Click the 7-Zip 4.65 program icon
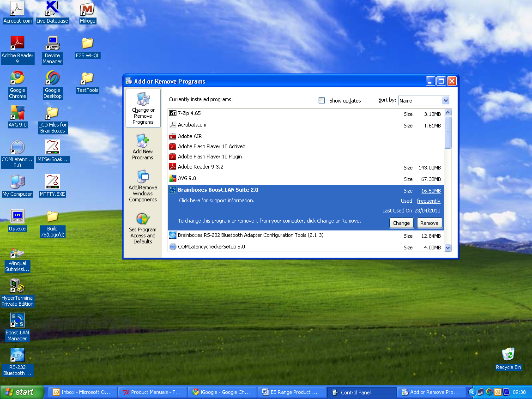Screen dimensions: 532x399 (172, 113)
